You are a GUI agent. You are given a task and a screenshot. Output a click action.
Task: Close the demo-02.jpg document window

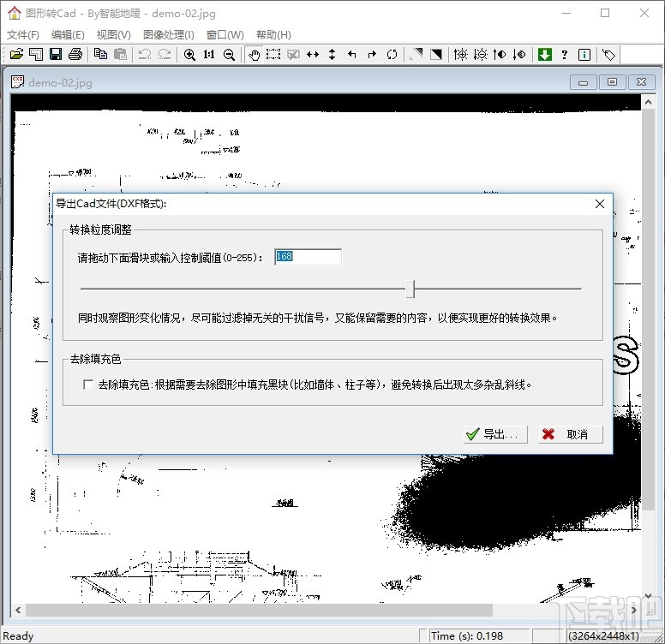tap(641, 82)
